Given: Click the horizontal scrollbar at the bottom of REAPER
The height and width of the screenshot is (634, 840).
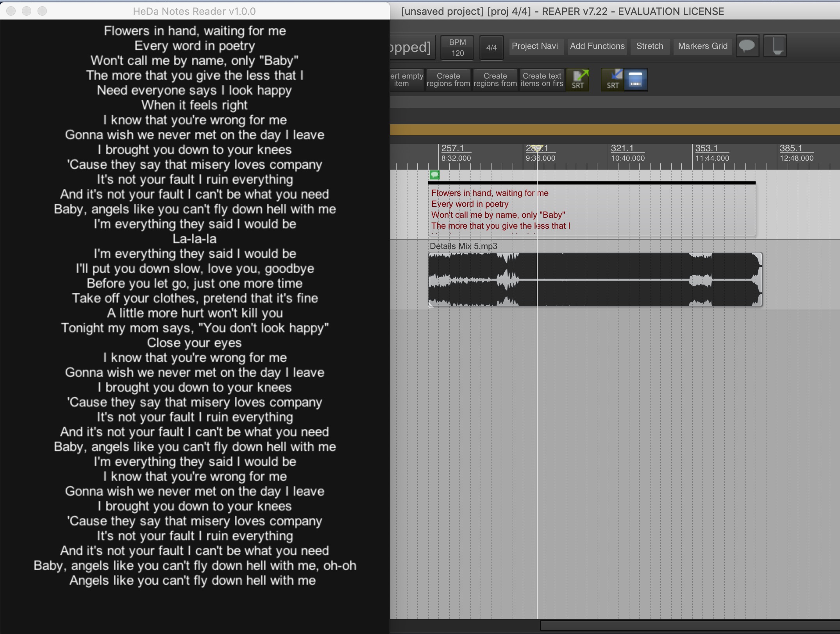Looking at the screenshot, I should (x=690, y=625).
